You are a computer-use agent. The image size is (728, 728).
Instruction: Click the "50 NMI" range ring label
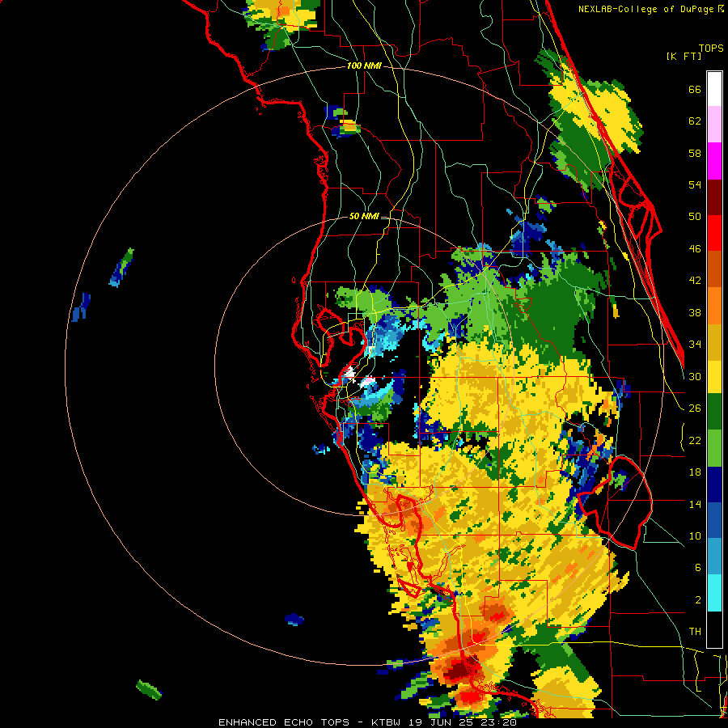pyautogui.click(x=364, y=216)
